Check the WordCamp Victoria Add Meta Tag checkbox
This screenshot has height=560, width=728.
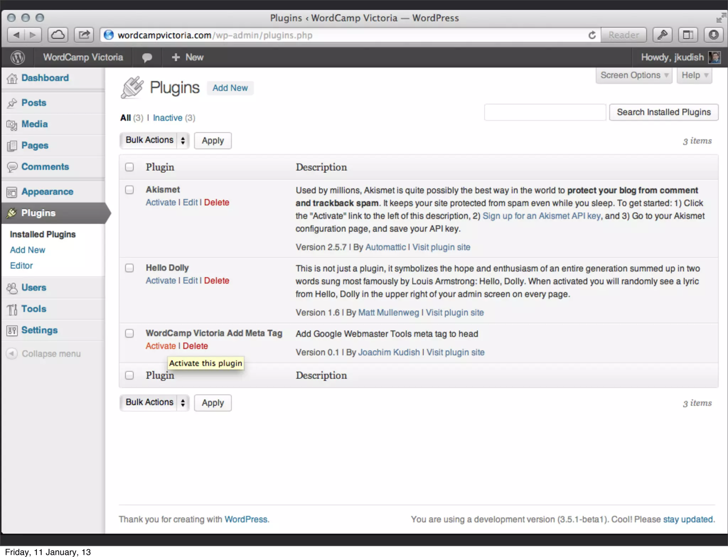pos(129,333)
